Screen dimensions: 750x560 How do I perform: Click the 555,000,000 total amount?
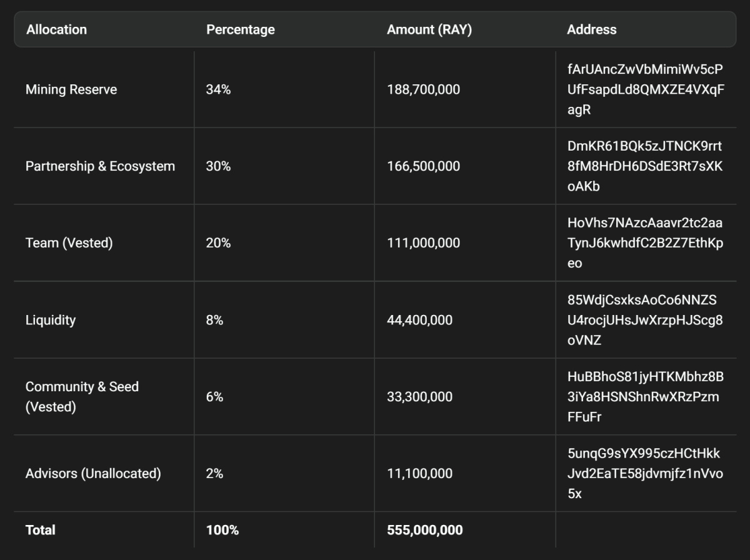coord(425,530)
